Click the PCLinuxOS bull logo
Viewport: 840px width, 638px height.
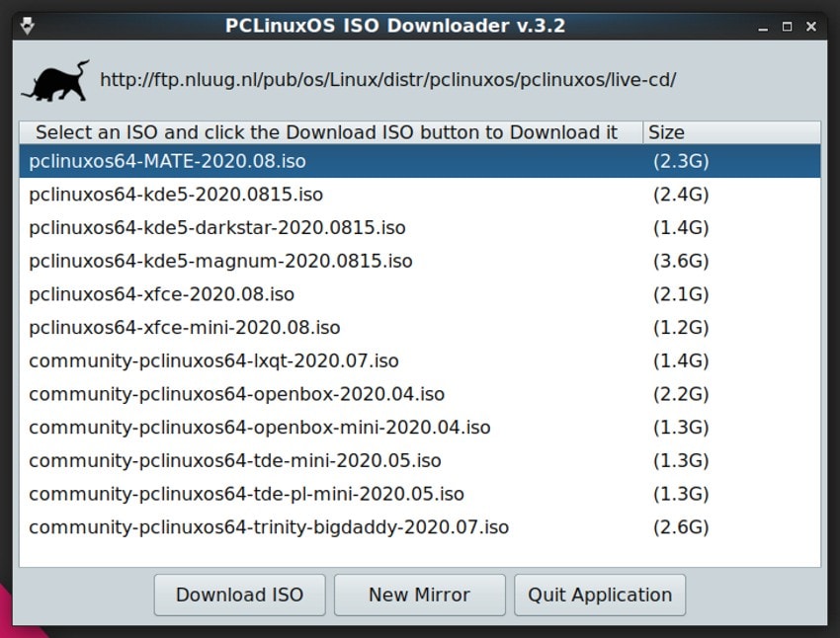coord(55,81)
